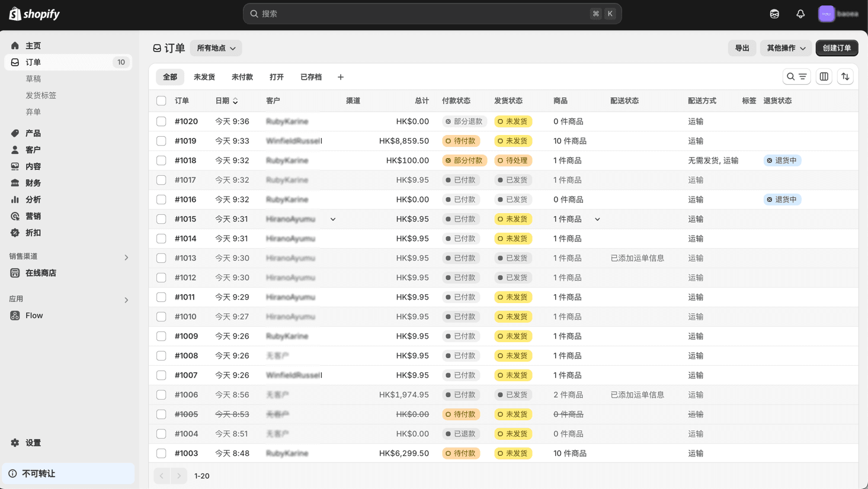Focus the 搜索 search field

[x=432, y=14]
